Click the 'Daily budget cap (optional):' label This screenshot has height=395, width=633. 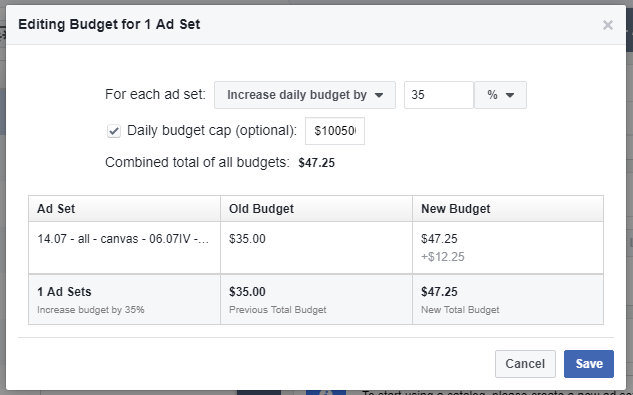212,130
